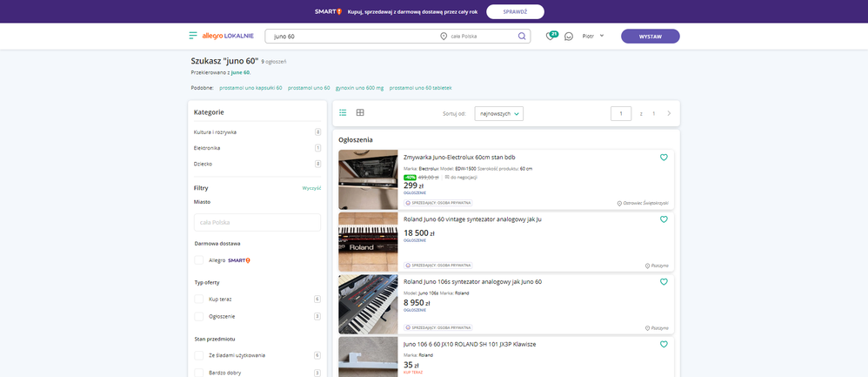Screen dimensions: 868x377
Task: Open the Roland Juno 60 keyboard thumbnail
Action: (368, 242)
